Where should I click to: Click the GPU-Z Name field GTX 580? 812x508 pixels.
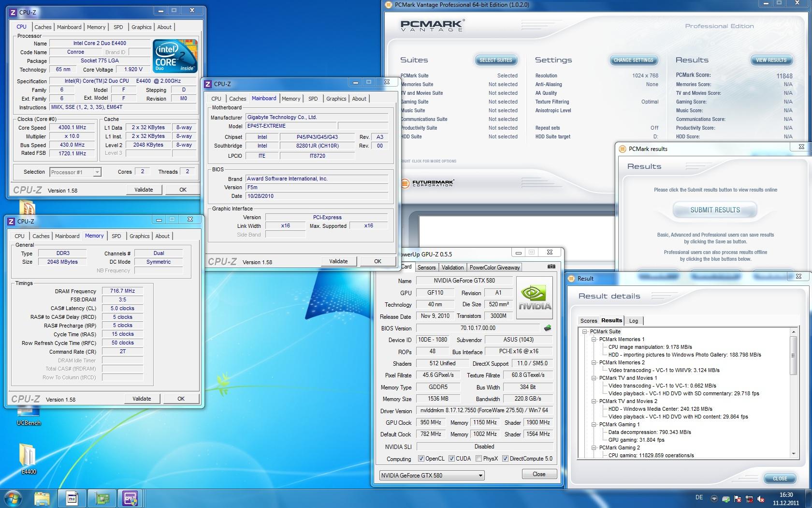point(464,281)
